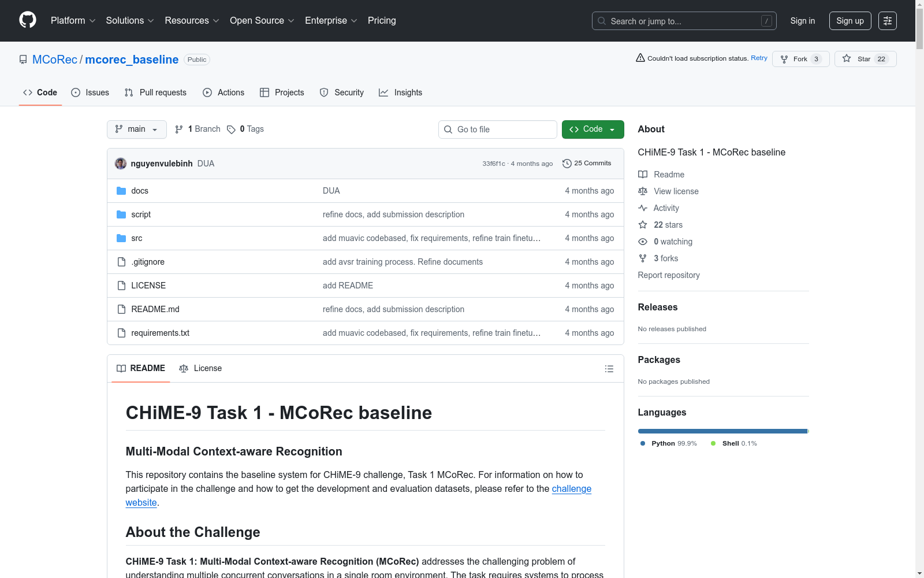Click the Go to file input
The image size is (924, 578).
(498, 129)
